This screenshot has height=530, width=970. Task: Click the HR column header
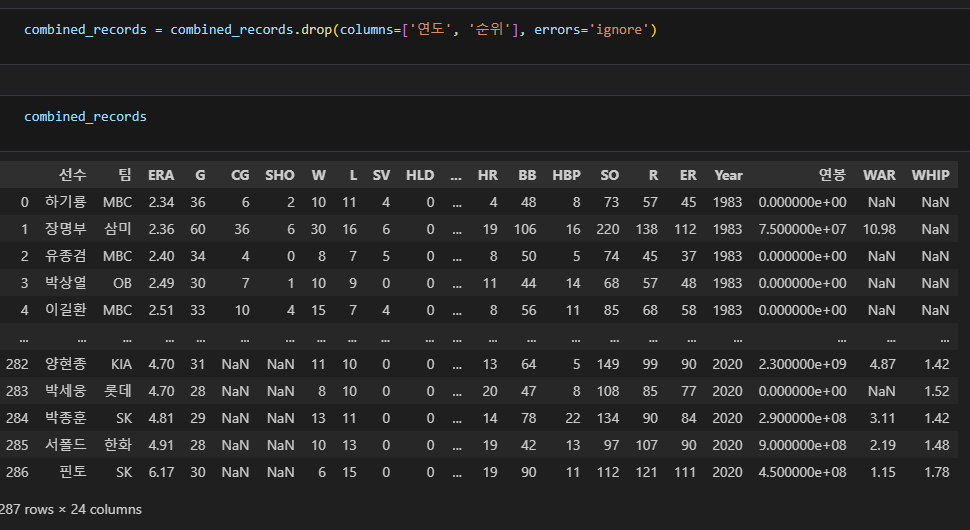(487, 175)
